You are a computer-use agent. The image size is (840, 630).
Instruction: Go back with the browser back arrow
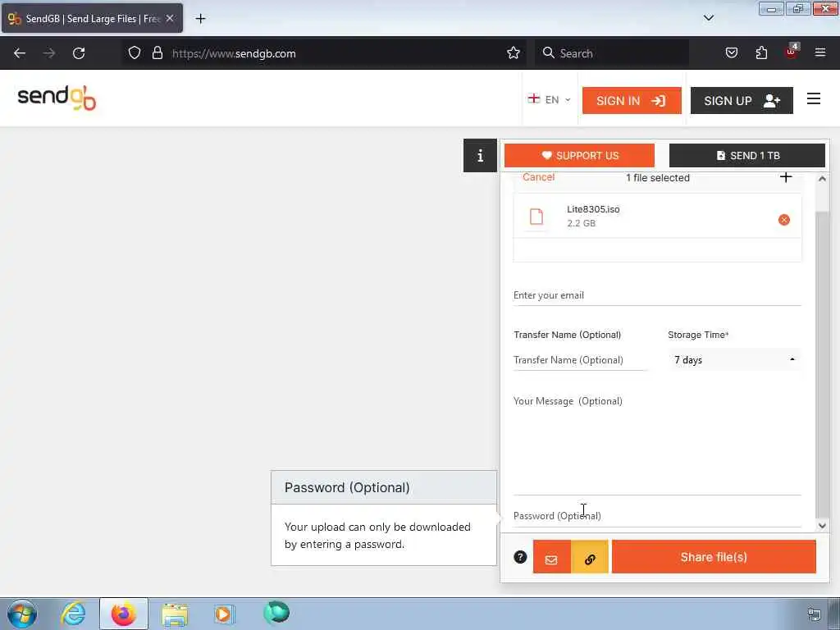(20, 53)
